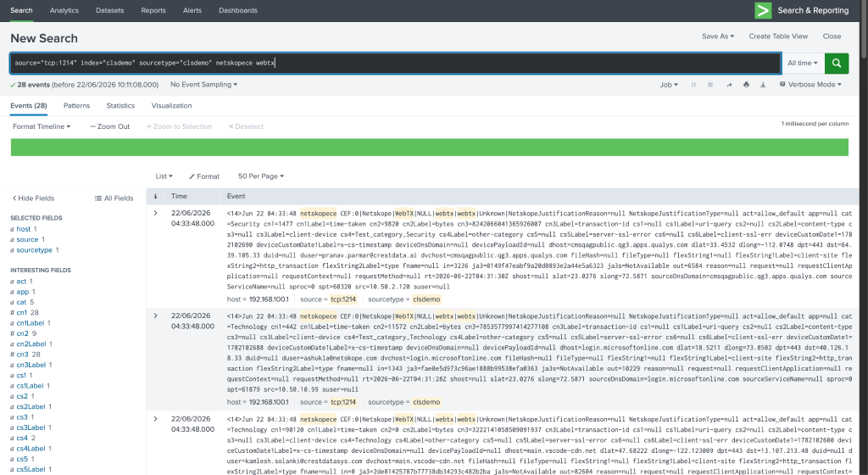Open the app interesting field
Image resolution: width=868 pixels, height=475 pixels.
point(22,292)
